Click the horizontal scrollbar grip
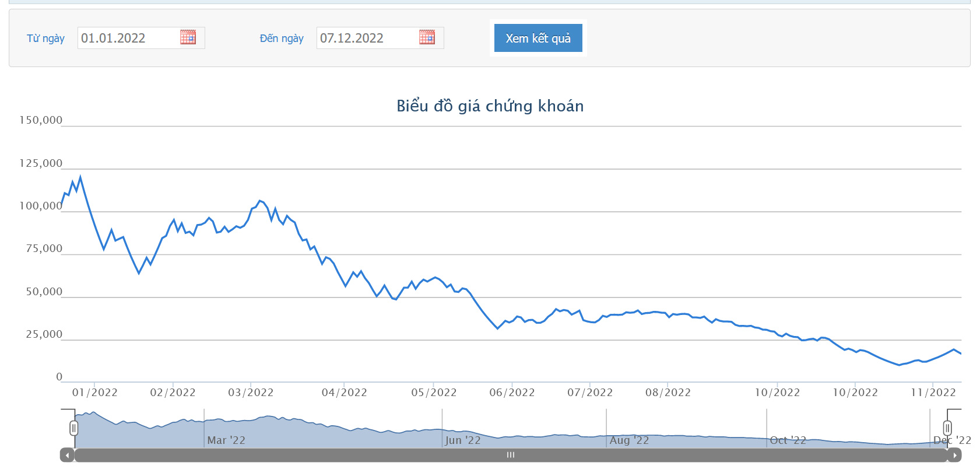980x476 pixels. coord(511,455)
